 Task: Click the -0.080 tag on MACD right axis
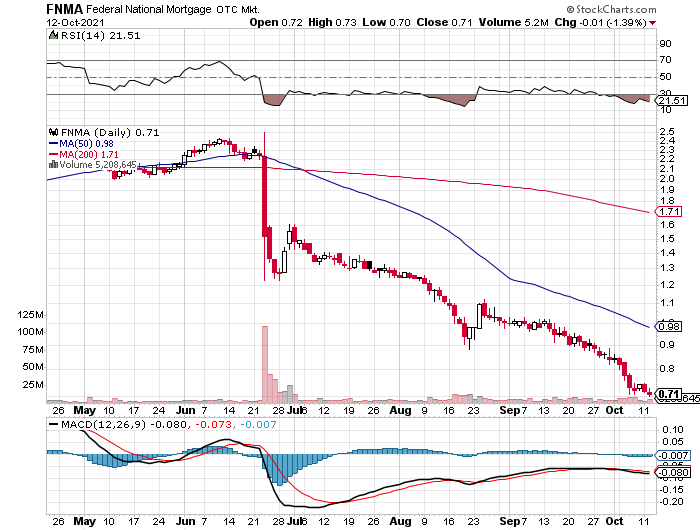[673, 472]
